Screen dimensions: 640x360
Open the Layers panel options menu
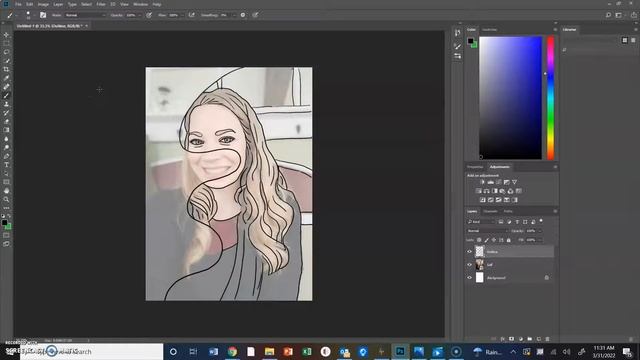[555, 211]
